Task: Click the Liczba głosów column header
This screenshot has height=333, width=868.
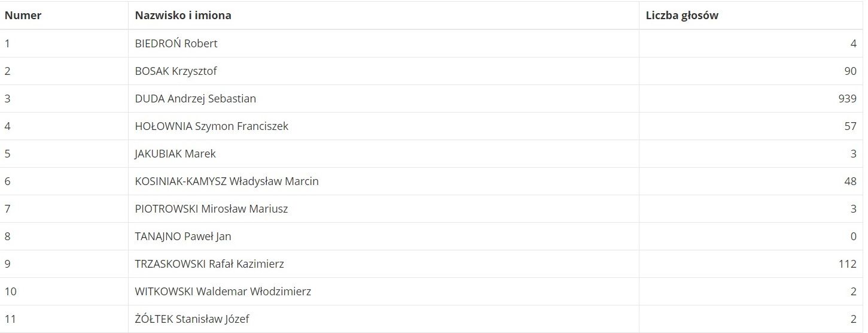Action: pos(682,16)
